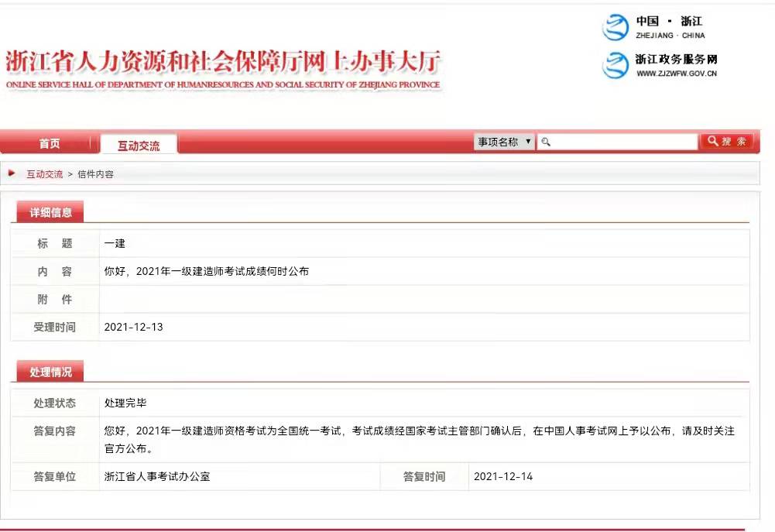775x532 pixels.
Task: Switch to the 首页 tab
Action: [50, 143]
